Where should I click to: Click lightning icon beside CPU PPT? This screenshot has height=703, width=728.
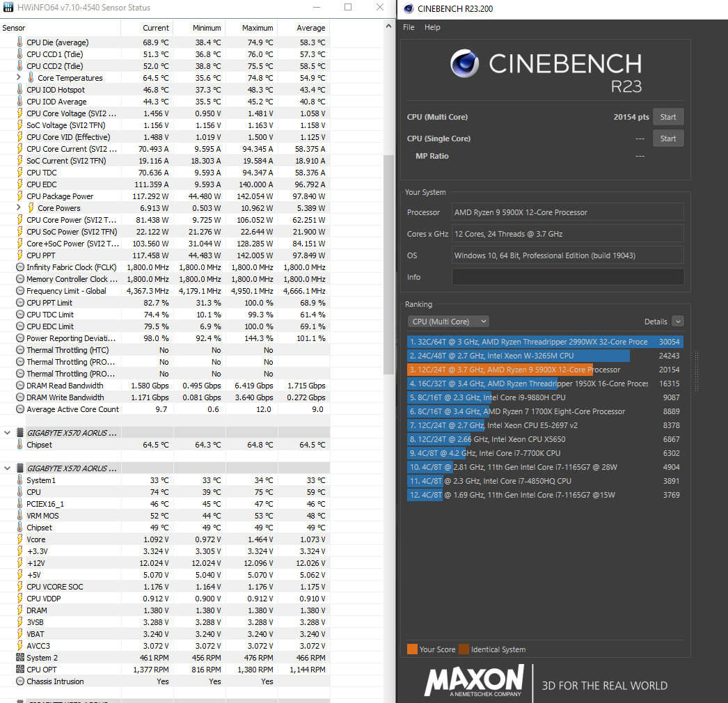(x=20, y=255)
